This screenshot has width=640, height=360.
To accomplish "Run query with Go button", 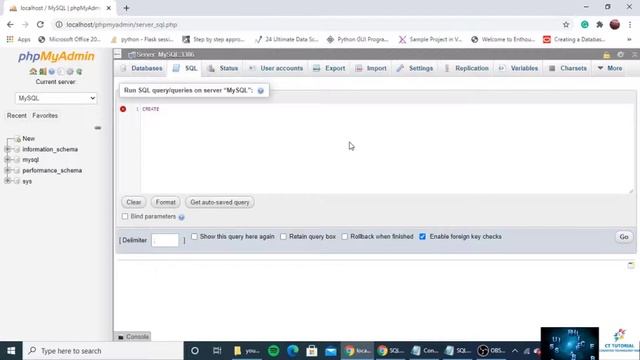I will click(x=624, y=237).
